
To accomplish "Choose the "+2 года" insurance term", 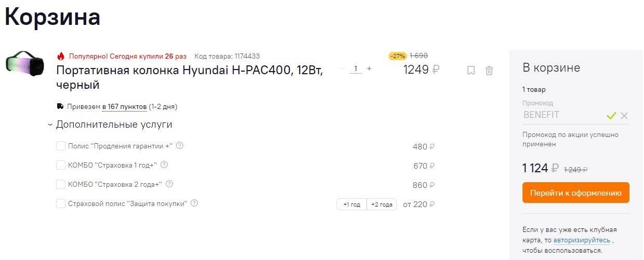I will 382,204.
